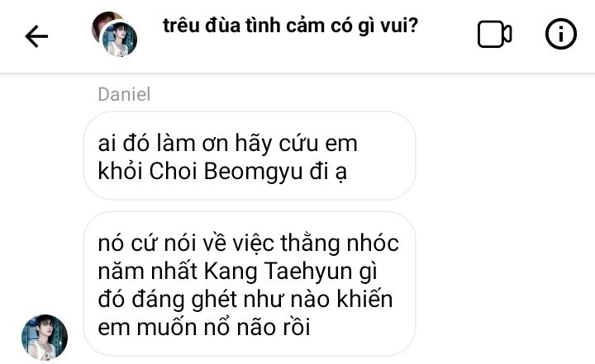
Task: Click the text em muốn nổ não rồi
Action: coord(204,327)
